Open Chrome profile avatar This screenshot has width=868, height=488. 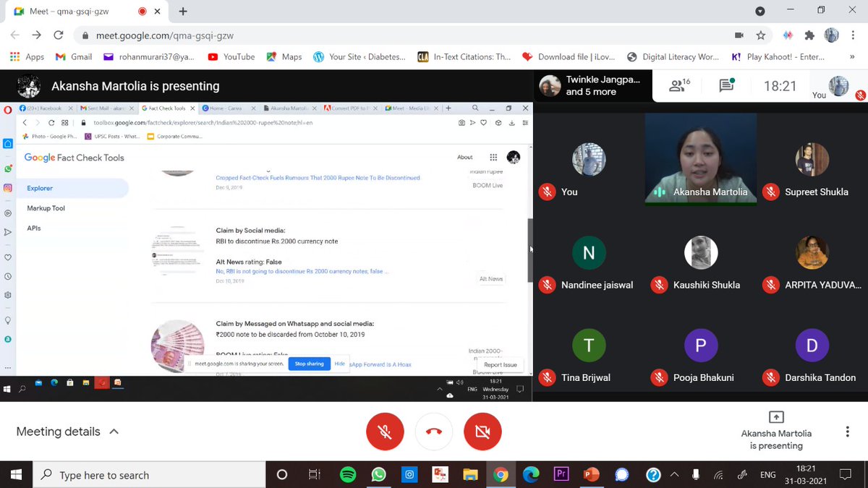coord(831,35)
